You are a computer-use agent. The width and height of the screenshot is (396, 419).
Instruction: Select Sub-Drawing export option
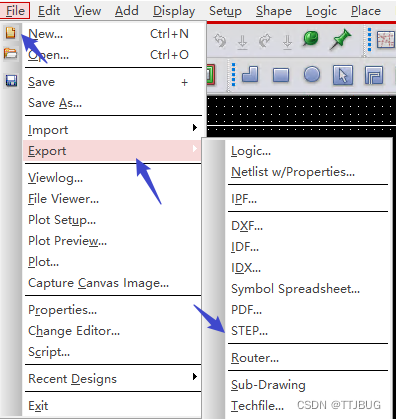(x=308, y=385)
